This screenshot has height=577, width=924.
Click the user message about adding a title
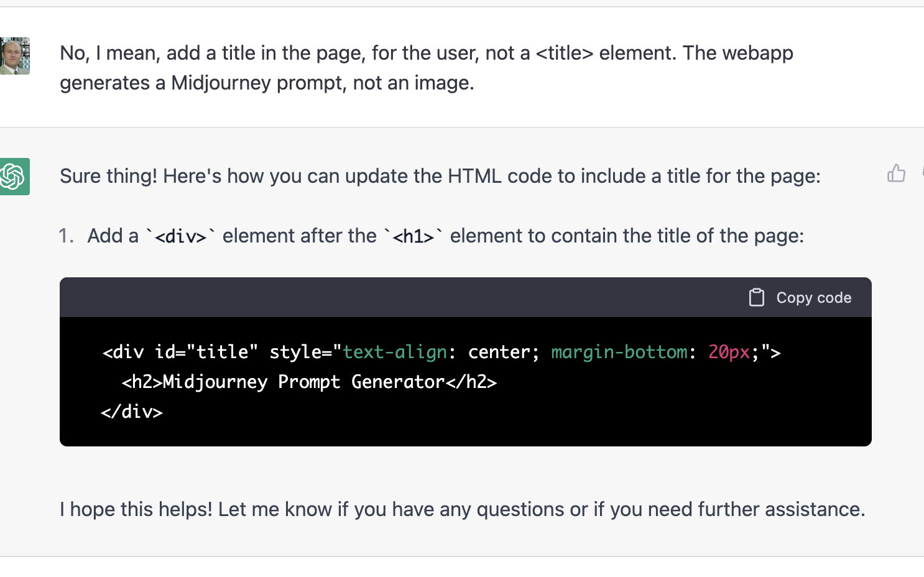click(427, 68)
